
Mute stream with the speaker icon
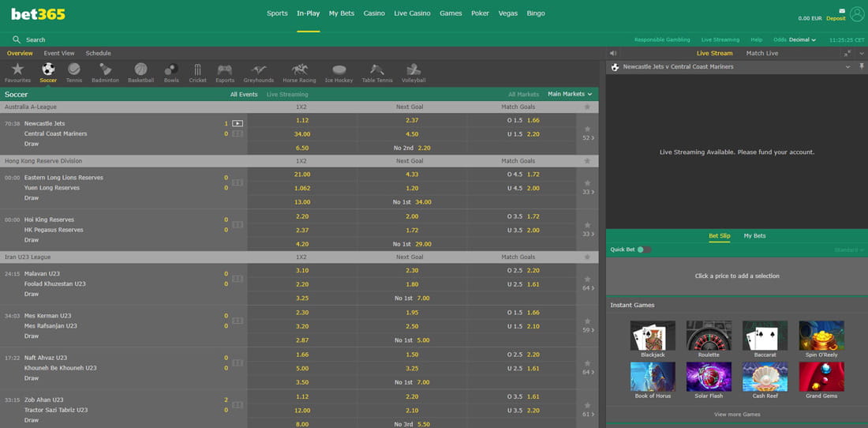coord(613,53)
